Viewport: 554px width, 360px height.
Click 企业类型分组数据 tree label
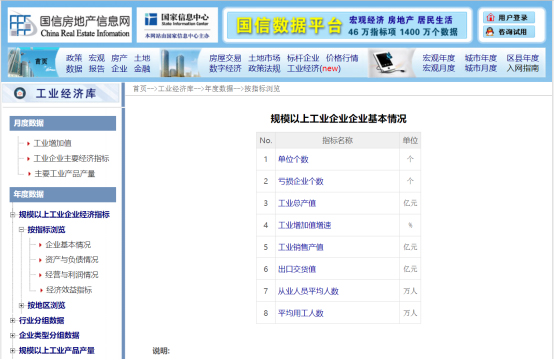pyautogui.click(x=49, y=335)
